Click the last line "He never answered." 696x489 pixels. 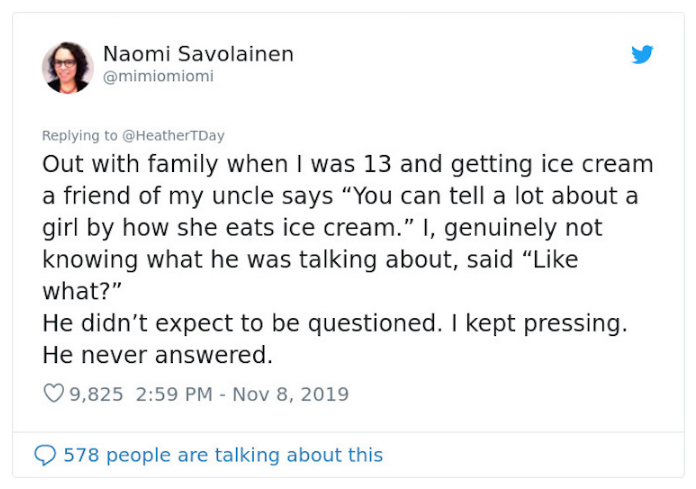157,355
